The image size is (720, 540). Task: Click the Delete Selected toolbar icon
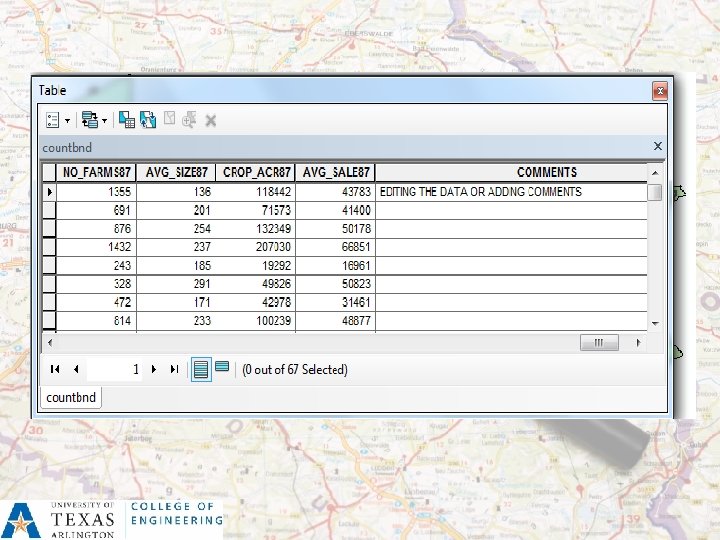click(x=211, y=121)
